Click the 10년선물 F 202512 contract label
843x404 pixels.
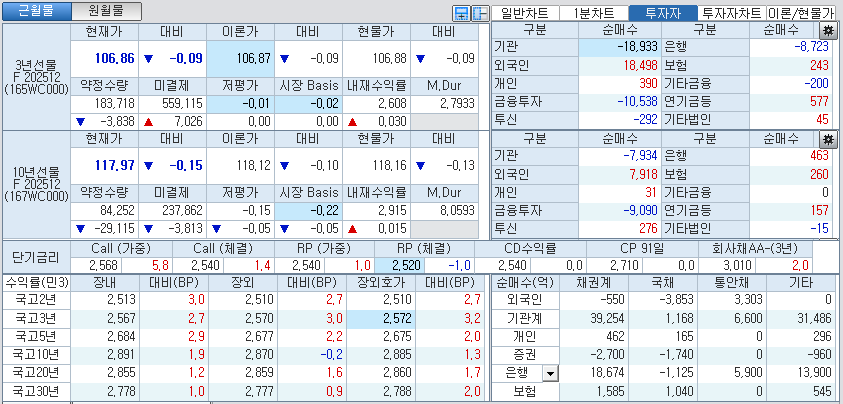pyautogui.click(x=35, y=183)
